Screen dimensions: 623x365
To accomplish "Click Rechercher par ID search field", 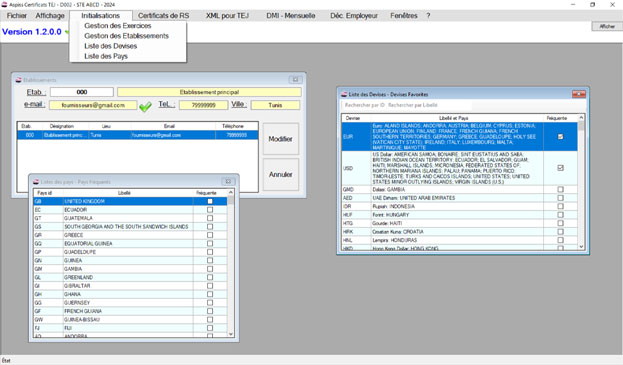I will pos(365,105).
